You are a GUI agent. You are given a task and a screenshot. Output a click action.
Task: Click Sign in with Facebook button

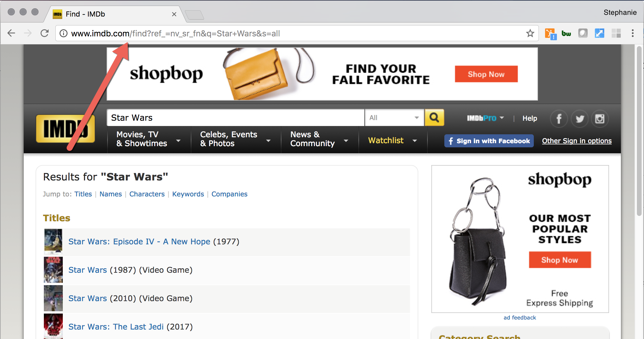click(489, 141)
